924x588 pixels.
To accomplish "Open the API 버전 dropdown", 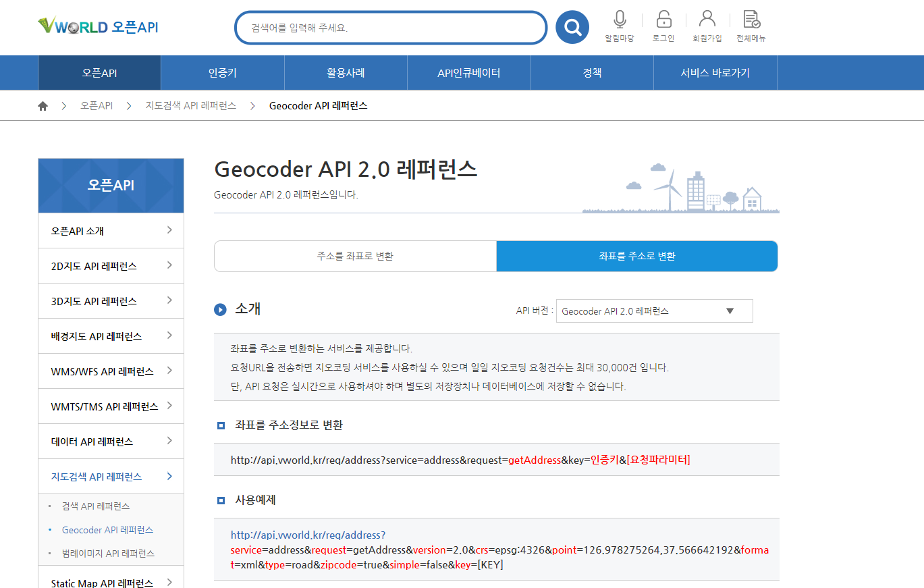I will [x=655, y=311].
